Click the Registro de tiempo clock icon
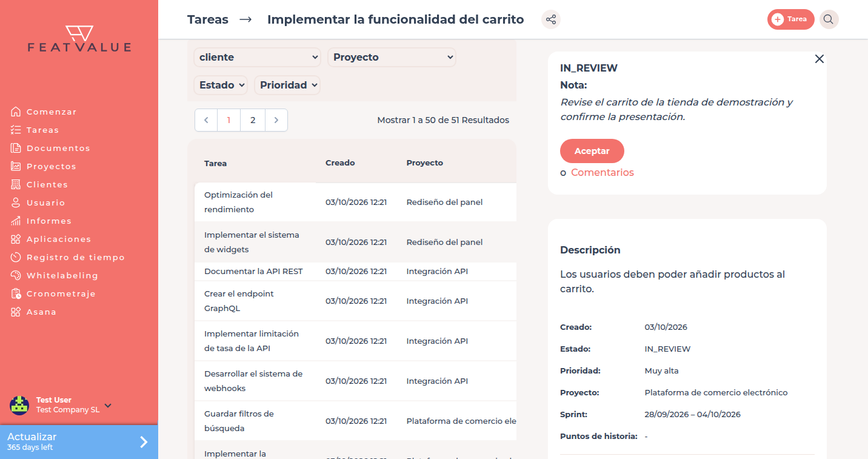This screenshot has width=868, height=459. 16,257
